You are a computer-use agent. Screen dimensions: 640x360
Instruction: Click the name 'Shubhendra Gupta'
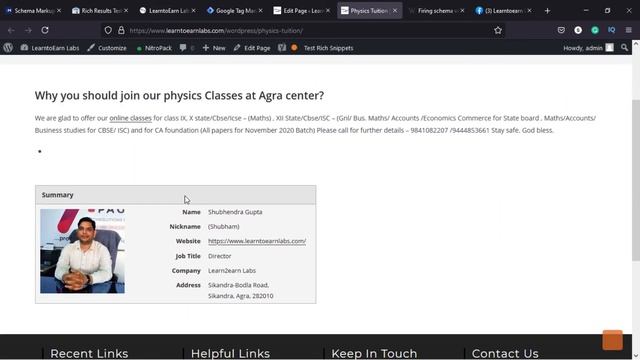pyautogui.click(x=235, y=212)
